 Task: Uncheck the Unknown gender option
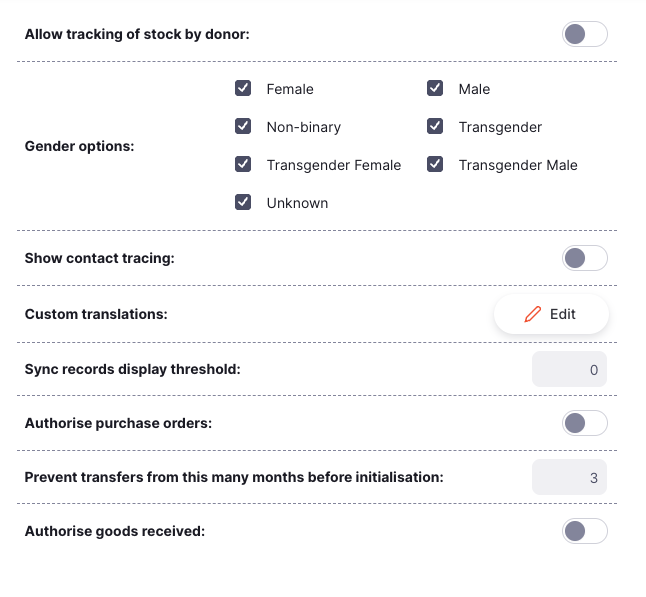click(243, 203)
